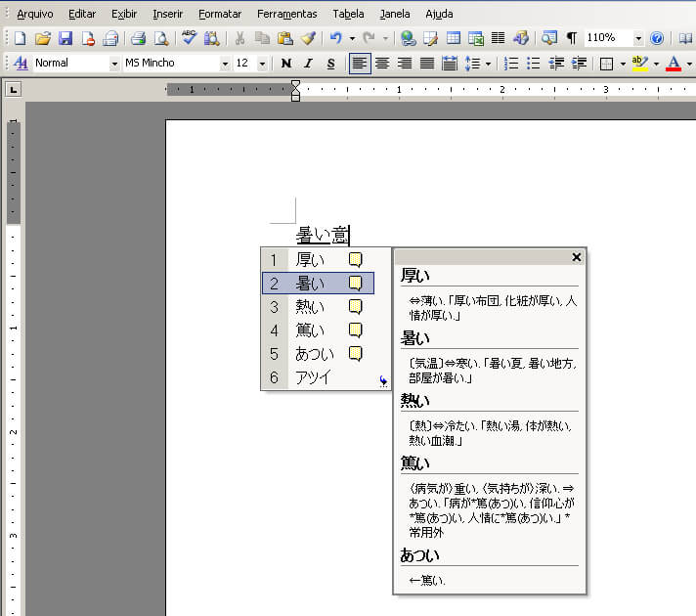Toggle center text alignment

click(382, 63)
